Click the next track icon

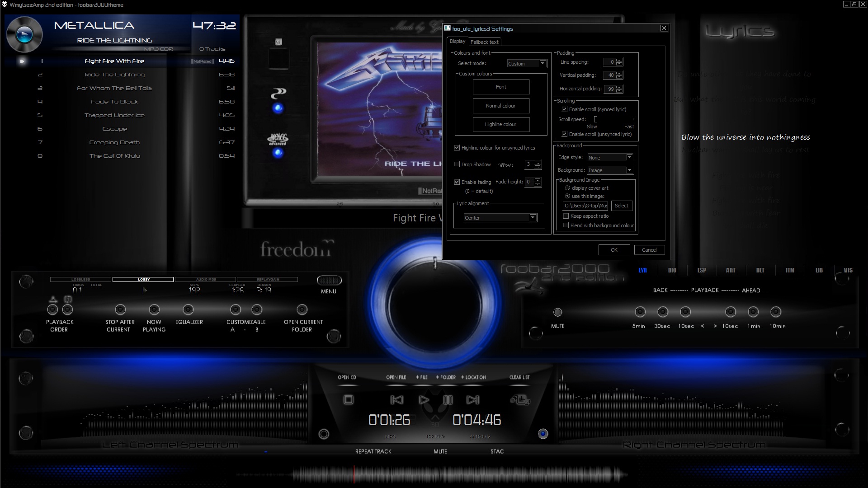(x=472, y=400)
